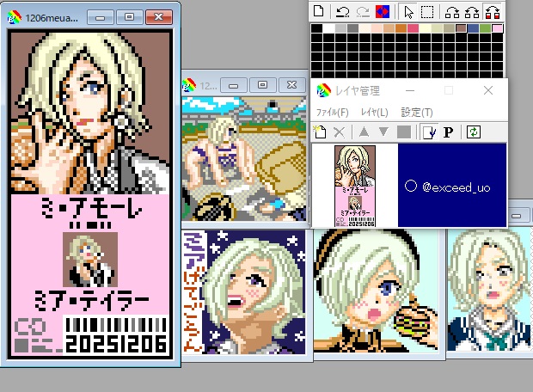533x392 pixels.
Task: Click the portrait canvas in the 1206meua... window
Action: coord(90,193)
